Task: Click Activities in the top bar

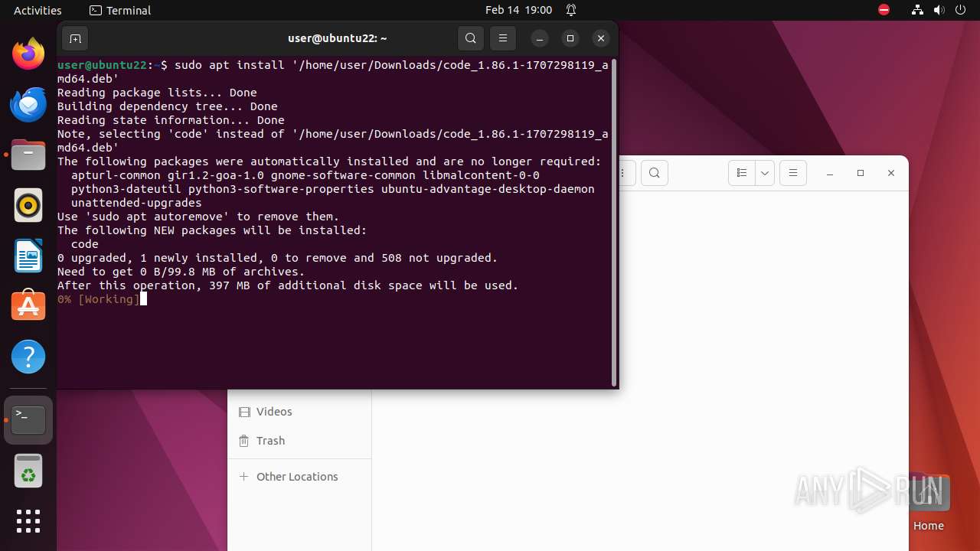Action: coord(38,10)
